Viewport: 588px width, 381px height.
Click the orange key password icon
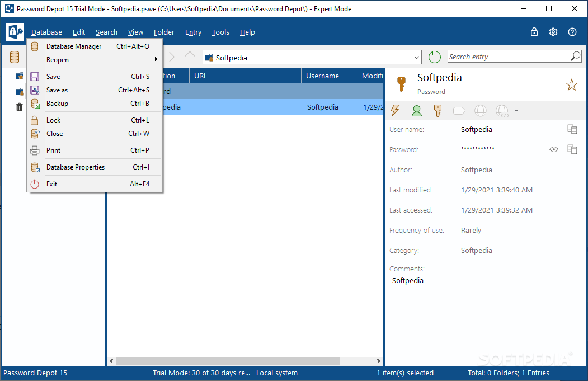[438, 111]
